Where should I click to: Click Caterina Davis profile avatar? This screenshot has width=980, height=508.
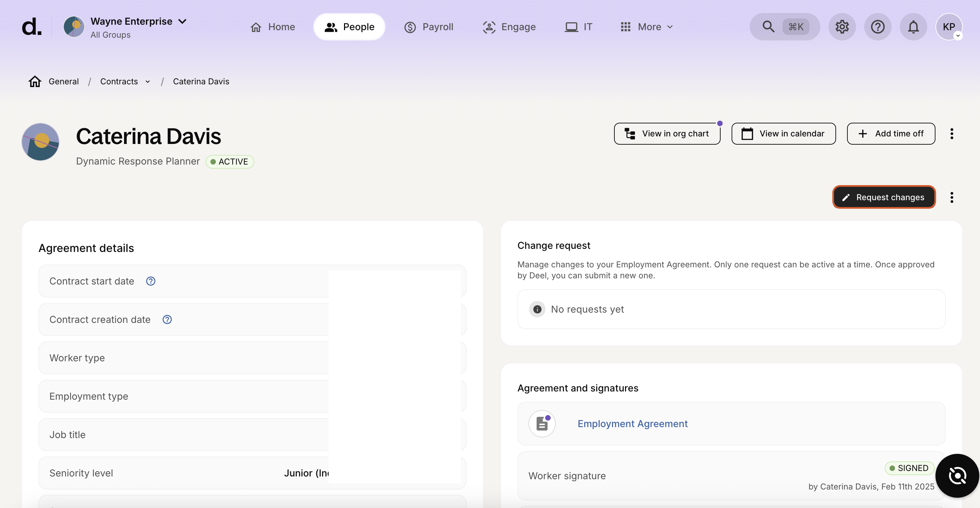(x=40, y=142)
